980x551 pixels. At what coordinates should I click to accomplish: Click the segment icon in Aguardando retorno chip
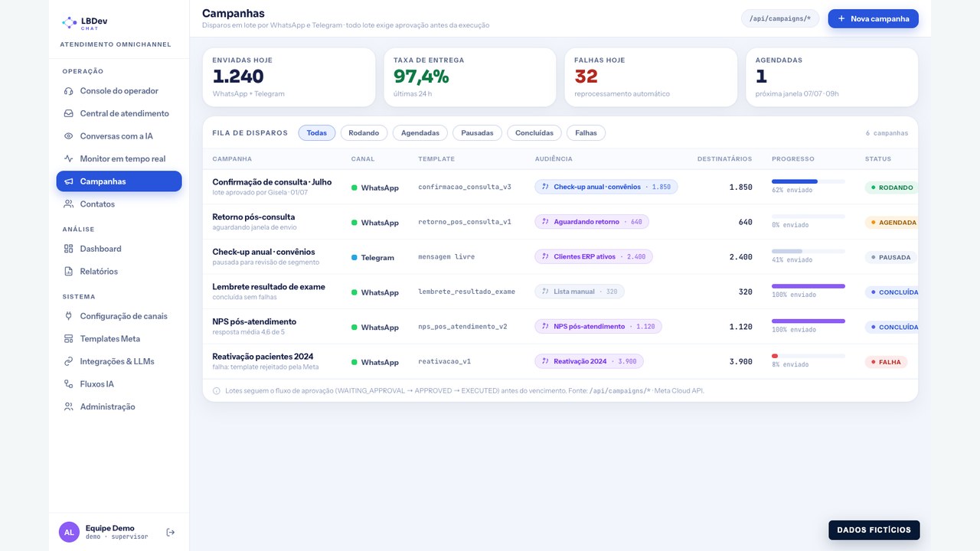(x=546, y=222)
